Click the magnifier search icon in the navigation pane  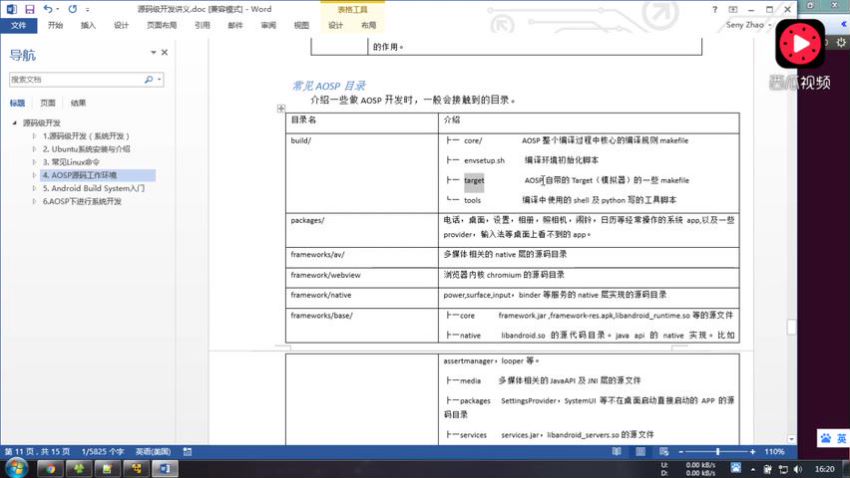pos(149,80)
